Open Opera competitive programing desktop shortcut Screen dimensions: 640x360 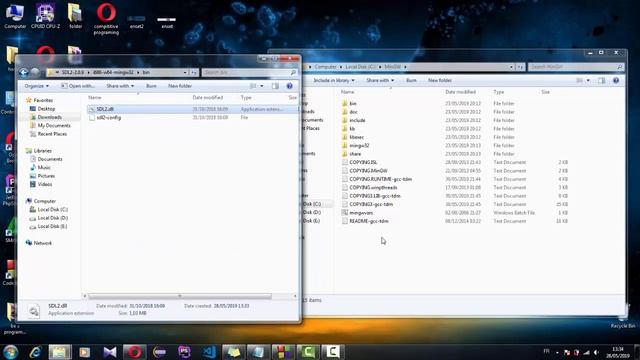click(106, 18)
